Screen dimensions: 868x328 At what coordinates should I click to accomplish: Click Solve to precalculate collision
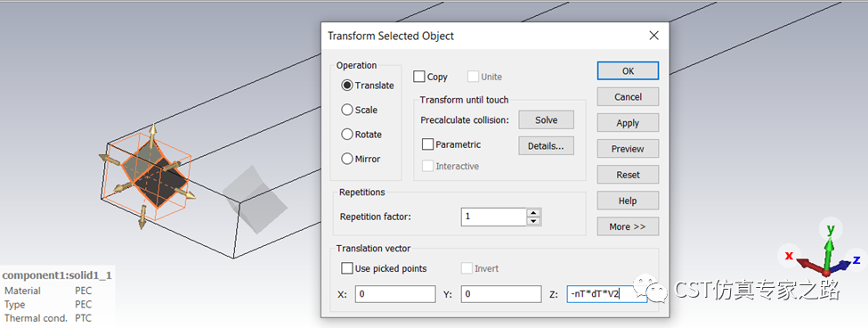click(546, 119)
